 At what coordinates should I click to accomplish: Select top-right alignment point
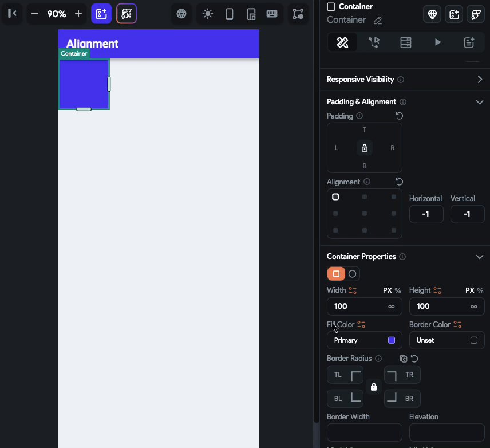pyautogui.click(x=393, y=197)
